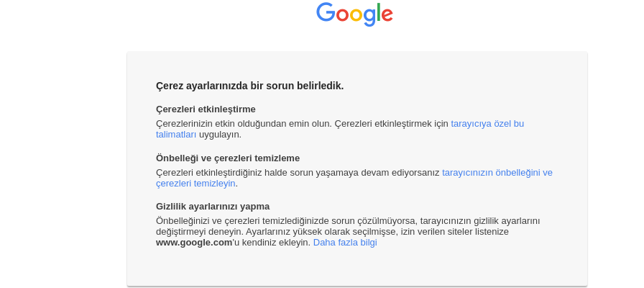Click the bold 'www.google.com' text
Viewport: 644px width, 288px height.
(194, 243)
